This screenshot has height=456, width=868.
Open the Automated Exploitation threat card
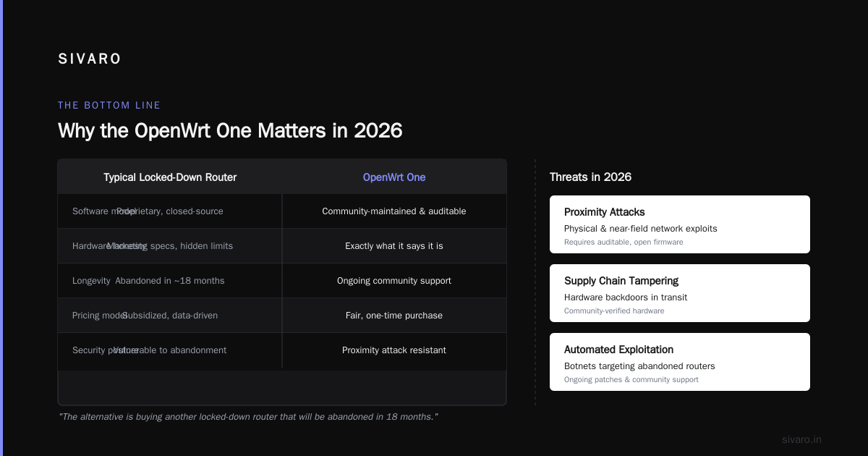[x=680, y=362]
